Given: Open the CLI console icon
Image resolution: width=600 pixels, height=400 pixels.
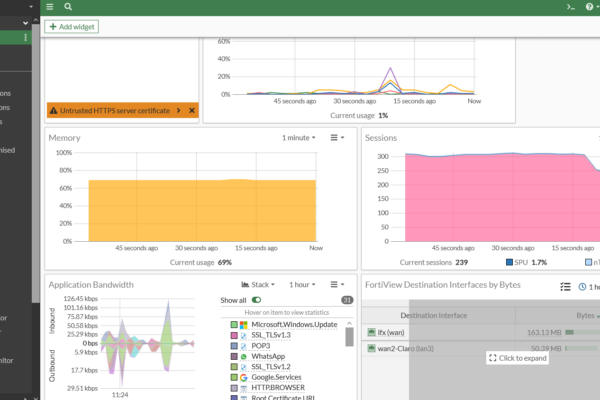Looking at the screenshot, I should tap(570, 6).
